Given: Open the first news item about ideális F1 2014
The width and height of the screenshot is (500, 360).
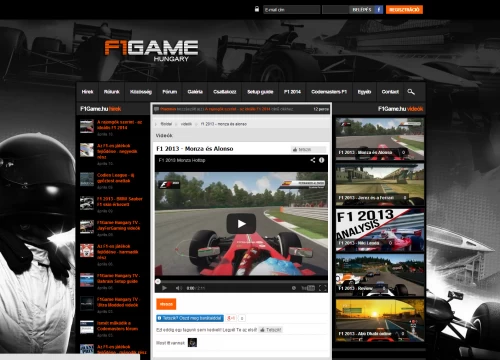Looking at the screenshot, I should pos(120,125).
